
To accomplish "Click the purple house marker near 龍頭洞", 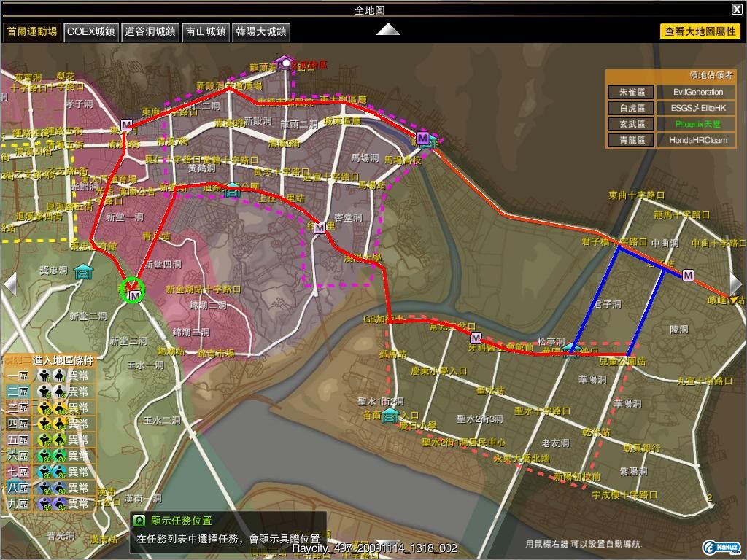I will (285, 63).
